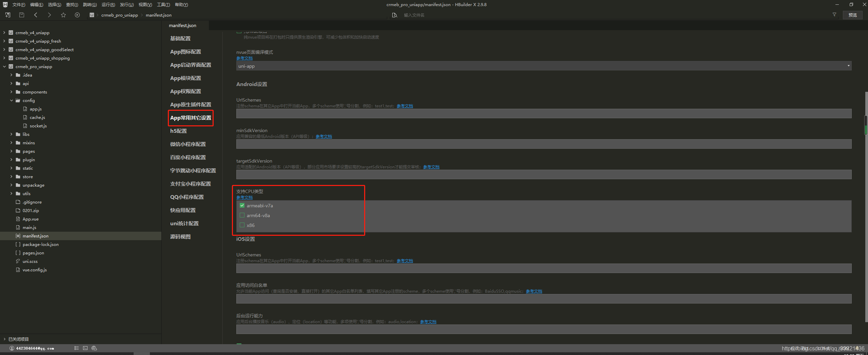The image size is (868, 355).
Task: Open the 编辑(E) menu
Action: coord(37,4)
